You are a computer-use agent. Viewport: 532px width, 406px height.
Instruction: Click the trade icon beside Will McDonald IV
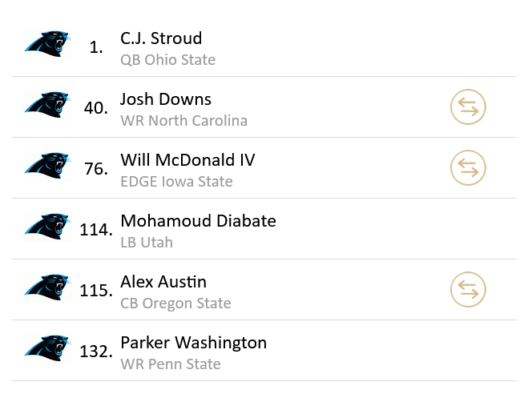(x=469, y=168)
